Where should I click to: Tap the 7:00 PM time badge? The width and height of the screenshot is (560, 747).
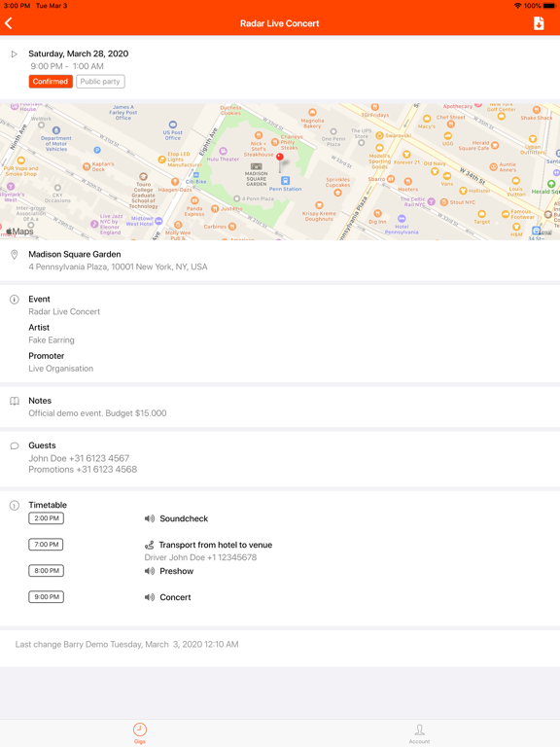pyautogui.click(x=47, y=545)
